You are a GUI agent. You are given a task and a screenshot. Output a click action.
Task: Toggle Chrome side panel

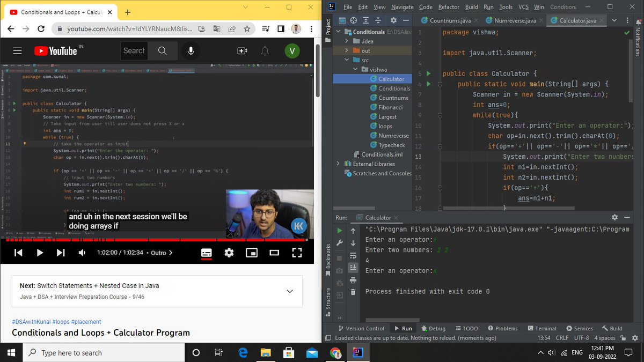click(x=280, y=28)
